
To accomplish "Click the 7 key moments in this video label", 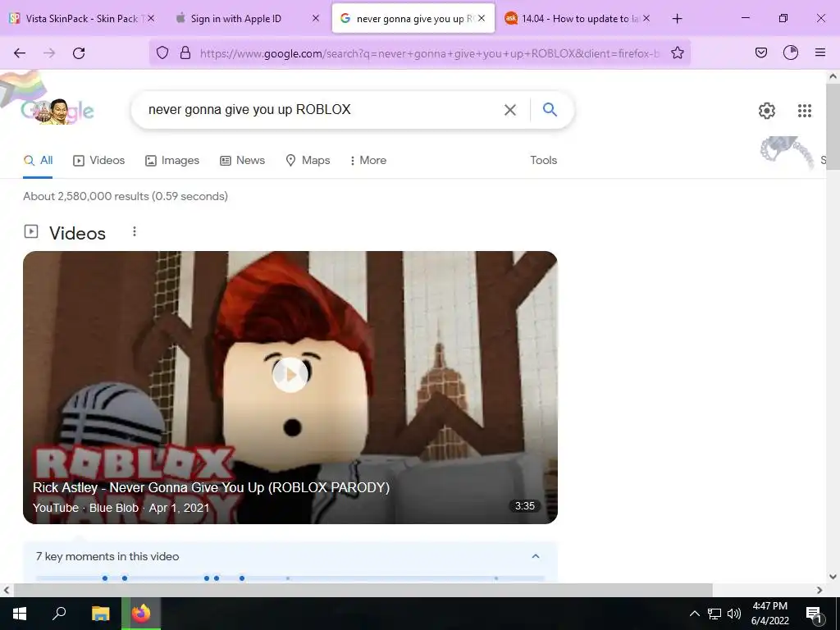I will click(x=107, y=556).
